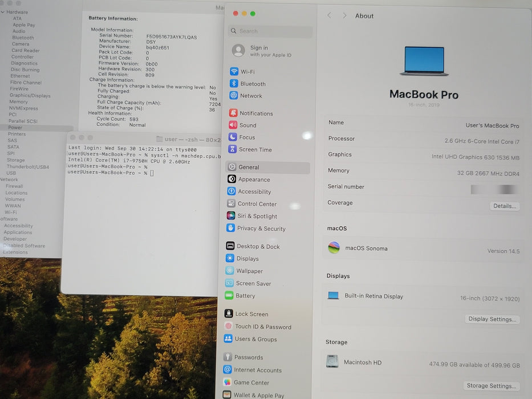Screen dimensions: 532x399
Task: Open Passwords key icon
Action: [228, 357]
